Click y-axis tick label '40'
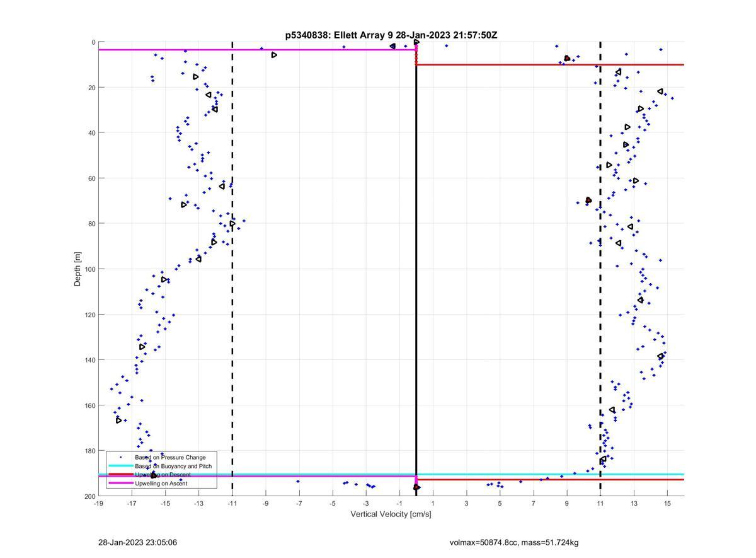Screen dimensions: 756x558 91,133
